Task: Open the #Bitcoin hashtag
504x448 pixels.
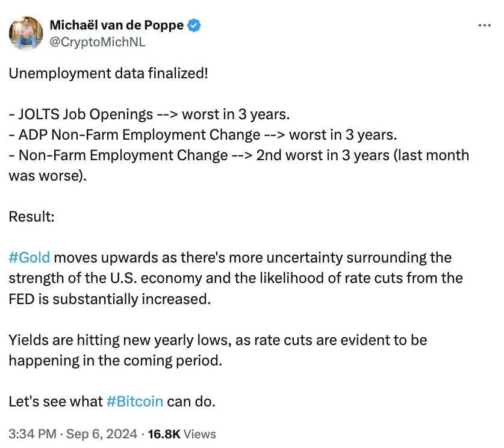Action: (134, 401)
